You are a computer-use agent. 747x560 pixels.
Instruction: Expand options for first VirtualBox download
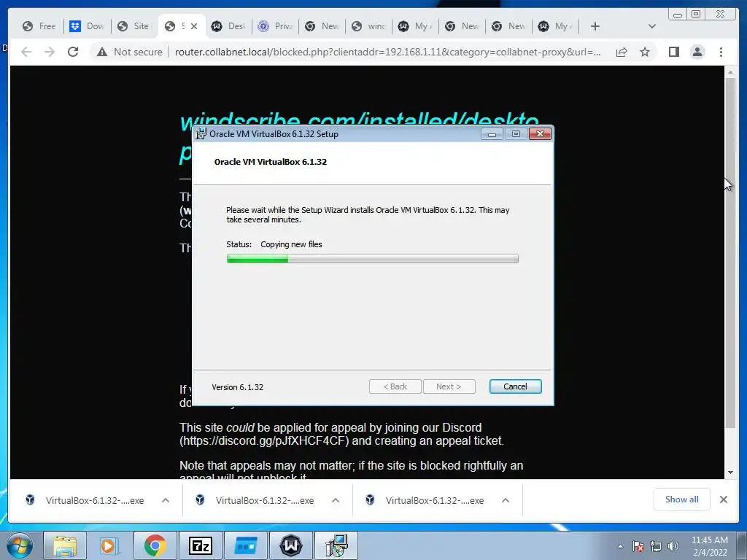[x=166, y=500]
